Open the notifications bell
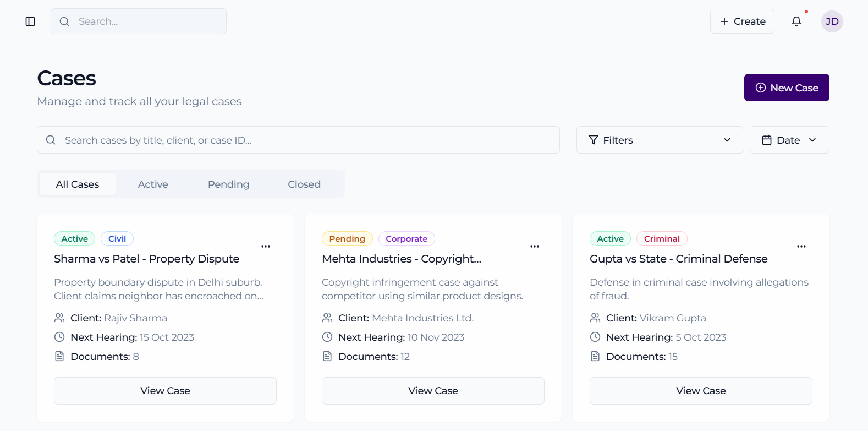The image size is (868, 431). (x=796, y=21)
